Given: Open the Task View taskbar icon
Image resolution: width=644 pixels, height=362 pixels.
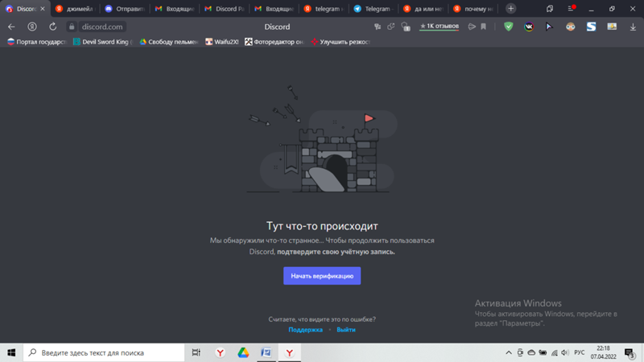Looking at the screenshot, I should point(196,352).
